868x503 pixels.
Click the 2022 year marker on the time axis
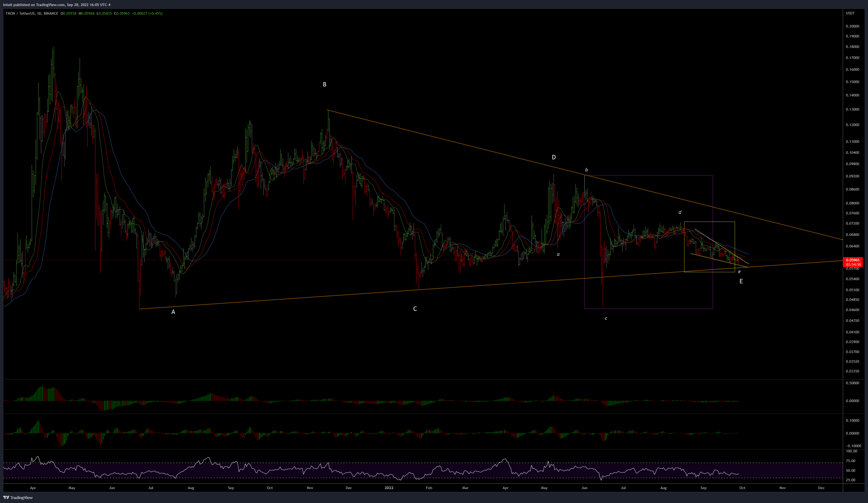point(389,488)
